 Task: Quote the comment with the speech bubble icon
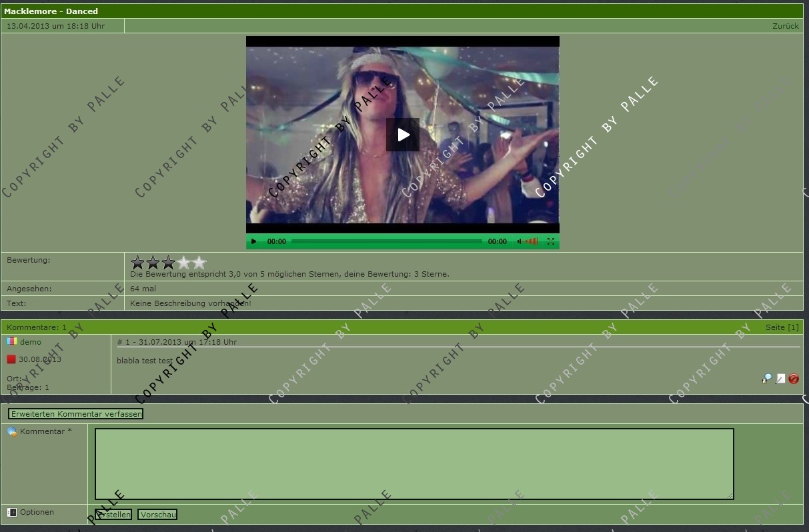pos(767,379)
